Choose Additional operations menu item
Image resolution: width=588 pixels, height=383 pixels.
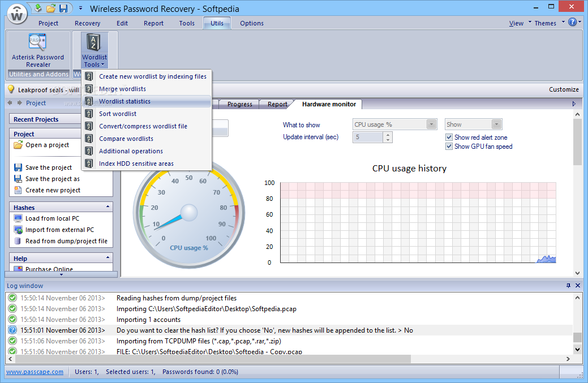pyautogui.click(x=147, y=151)
